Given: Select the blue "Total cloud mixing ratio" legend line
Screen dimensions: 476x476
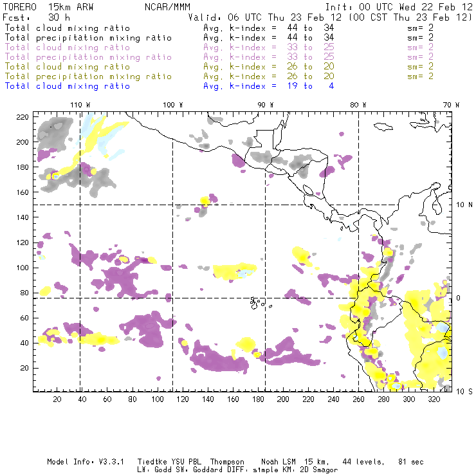Looking at the screenshot, I should (68, 86).
